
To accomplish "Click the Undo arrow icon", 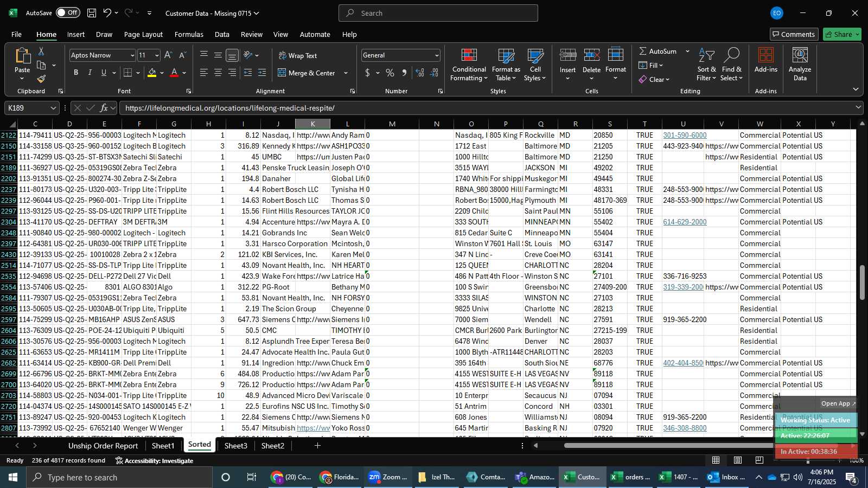I will coord(107,12).
